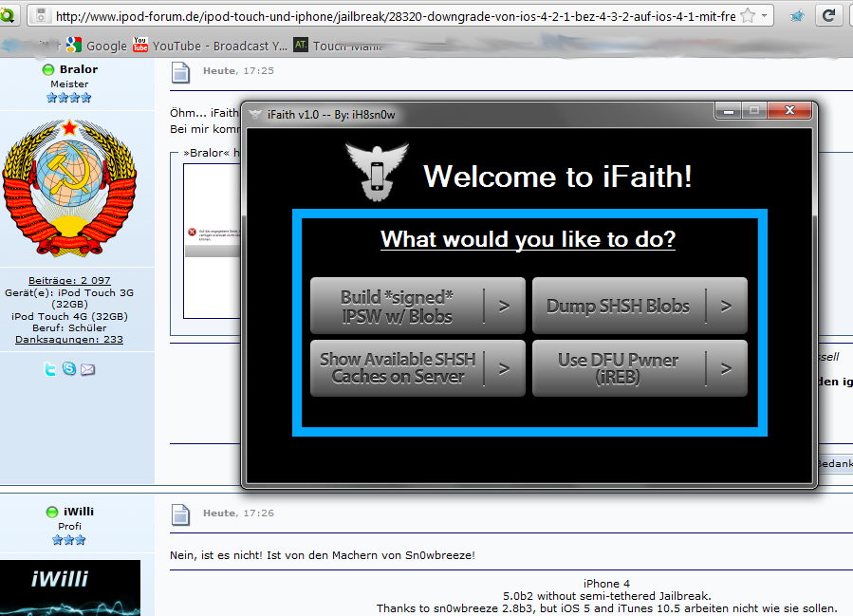Click the blue extension icon beside address bar

coord(797,16)
